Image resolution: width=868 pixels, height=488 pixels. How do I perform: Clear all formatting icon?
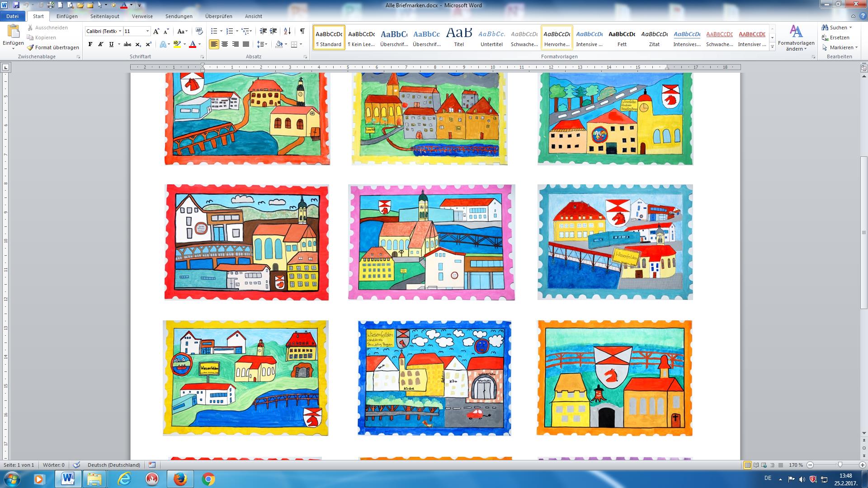199,31
